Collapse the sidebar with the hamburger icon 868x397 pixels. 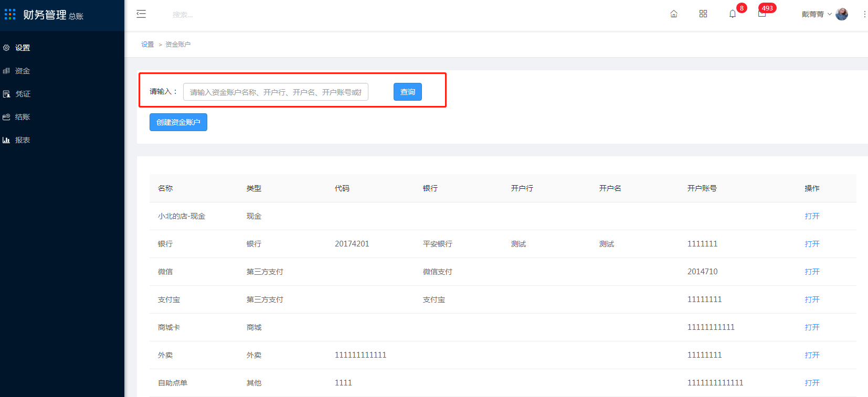[x=141, y=14]
